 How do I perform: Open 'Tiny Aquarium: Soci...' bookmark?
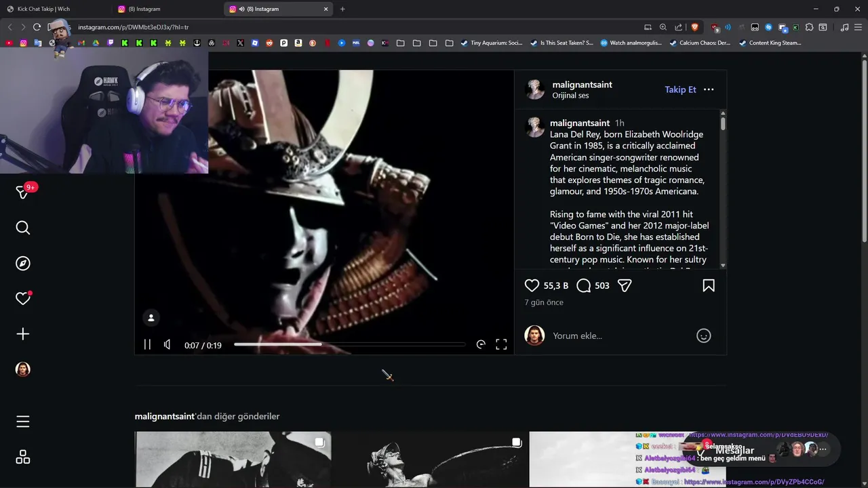tap(491, 43)
